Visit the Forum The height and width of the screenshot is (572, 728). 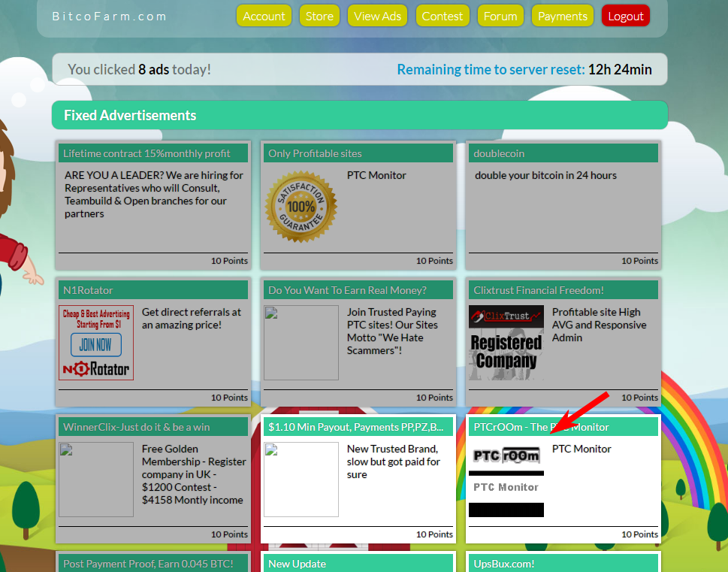pyautogui.click(x=500, y=16)
